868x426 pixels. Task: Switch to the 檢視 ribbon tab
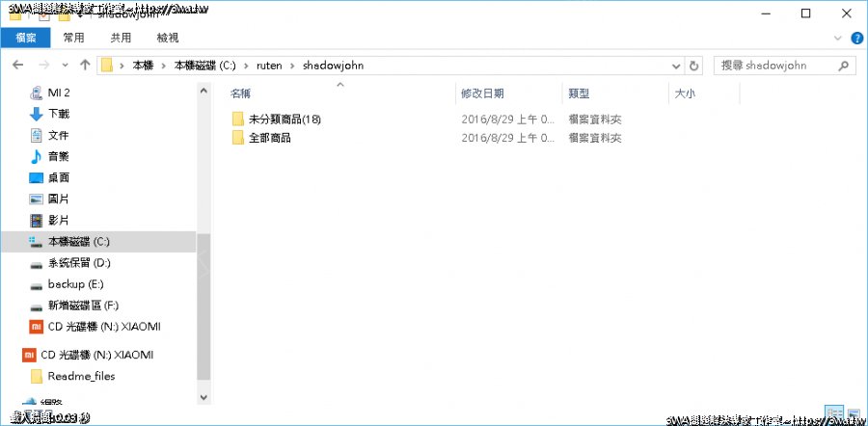tap(168, 38)
